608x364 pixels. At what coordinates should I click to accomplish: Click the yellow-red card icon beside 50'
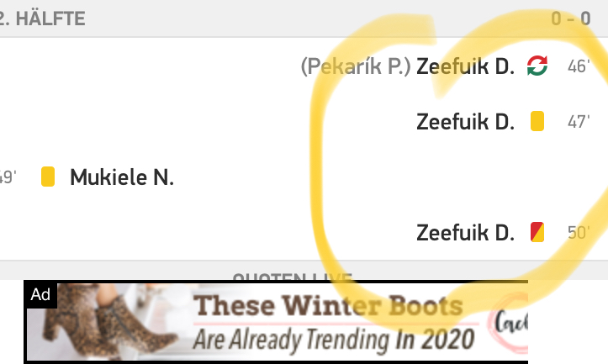point(537,232)
